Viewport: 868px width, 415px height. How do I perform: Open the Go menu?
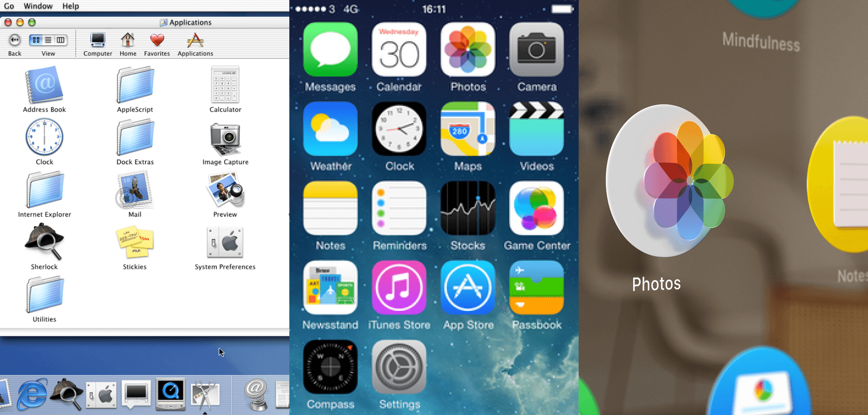[9, 6]
